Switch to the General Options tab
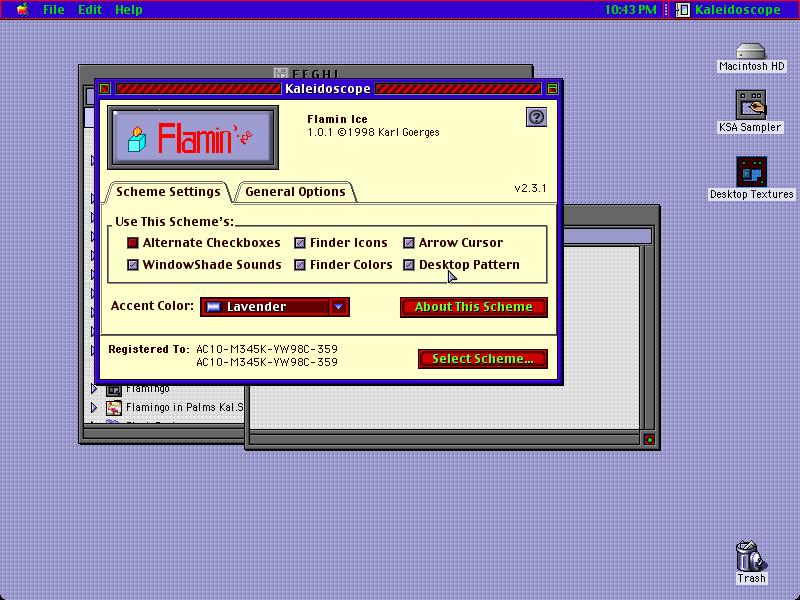The width and height of the screenshot is (800, 600). [295, 192]
